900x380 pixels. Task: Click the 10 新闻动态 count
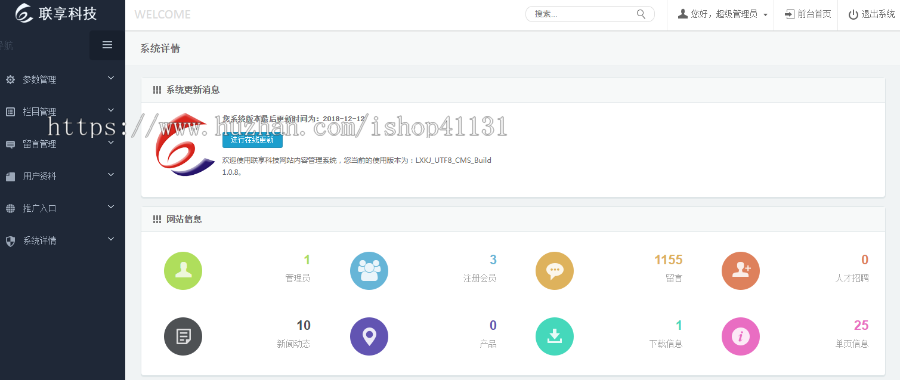point(304,325)
